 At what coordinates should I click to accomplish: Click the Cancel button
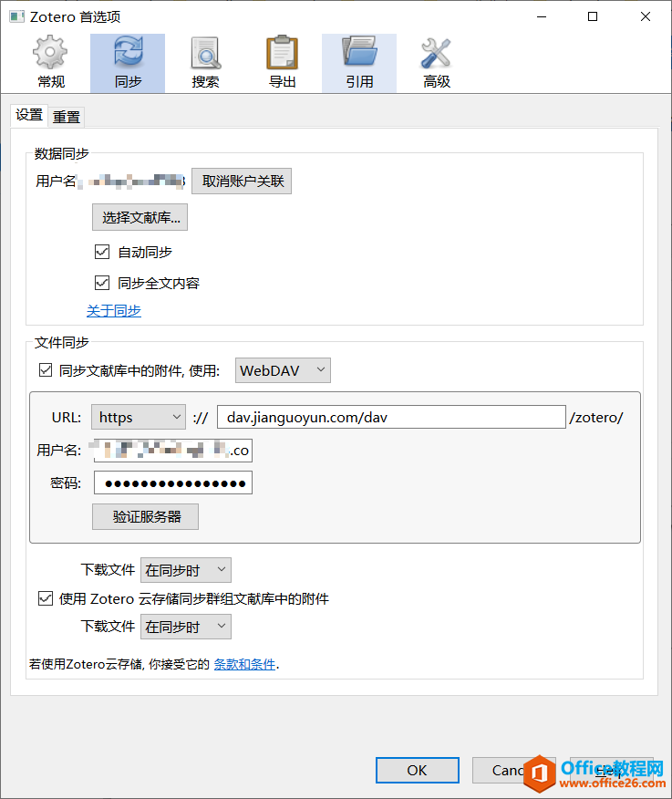pos(513,770)
